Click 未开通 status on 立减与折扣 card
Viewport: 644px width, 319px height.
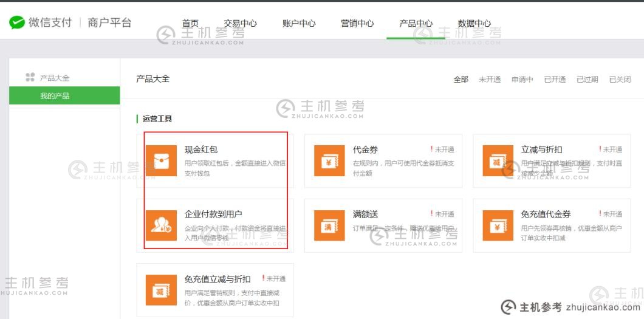613,150
